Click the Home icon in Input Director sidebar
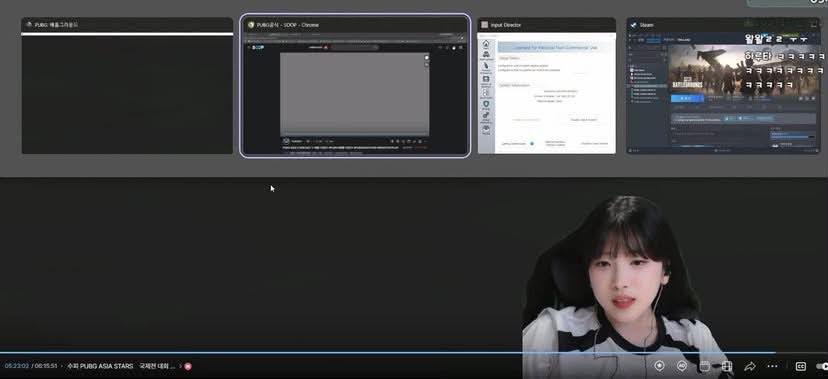Screen dimensions: 828x379 (486, 44)
